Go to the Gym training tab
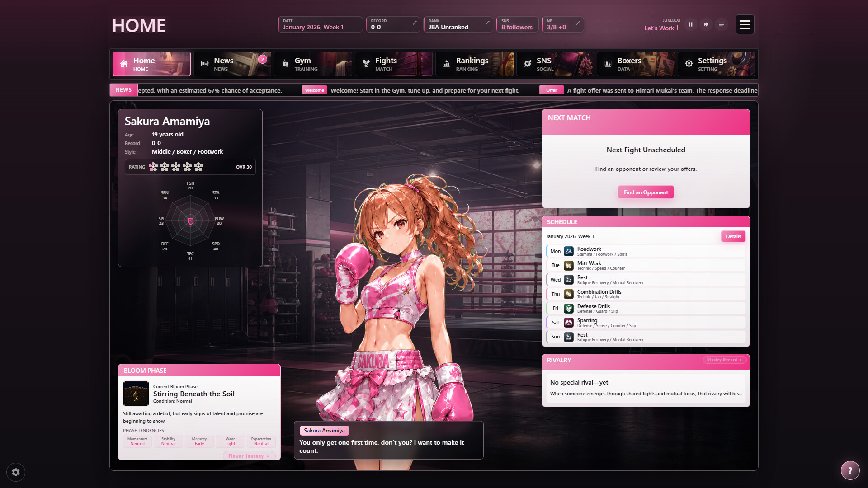 click(313, 64)
